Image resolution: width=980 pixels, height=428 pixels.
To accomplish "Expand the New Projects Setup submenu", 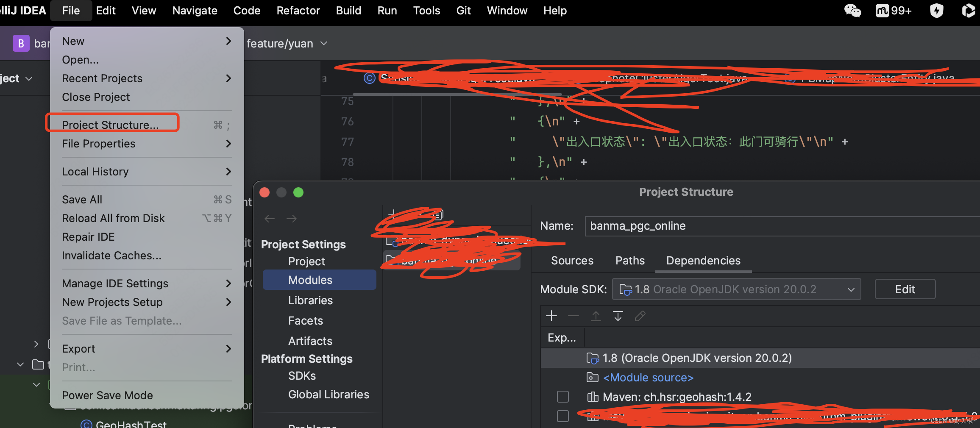I will [x=147, y=302].
